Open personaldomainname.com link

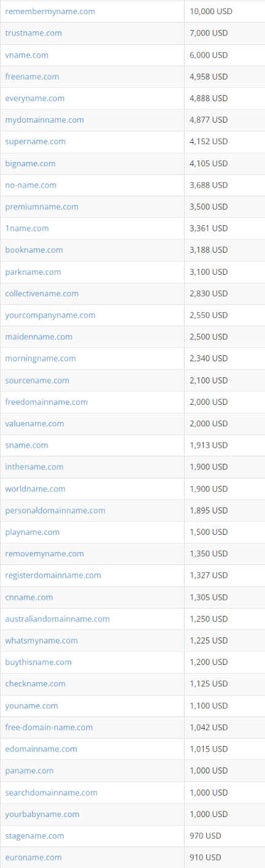pyautogui.click(x=55, y=510)
